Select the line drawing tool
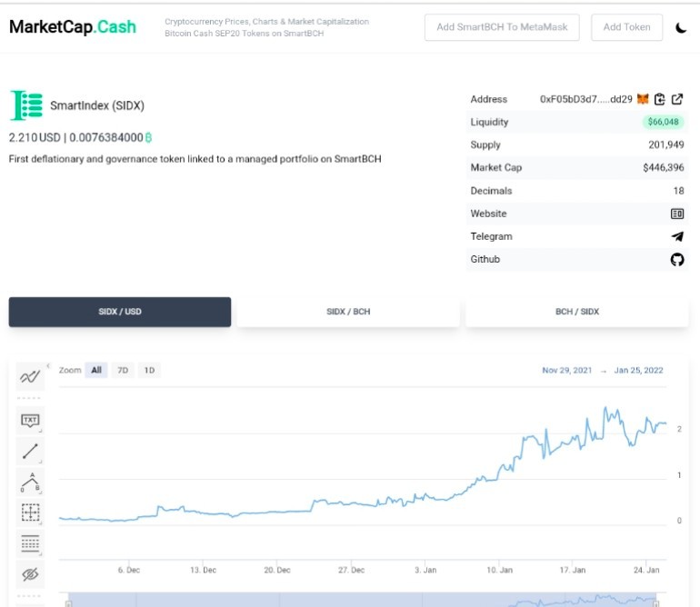The width and height of the screenshot is (700, 607). pyautogui.click(x=30, y=452)
